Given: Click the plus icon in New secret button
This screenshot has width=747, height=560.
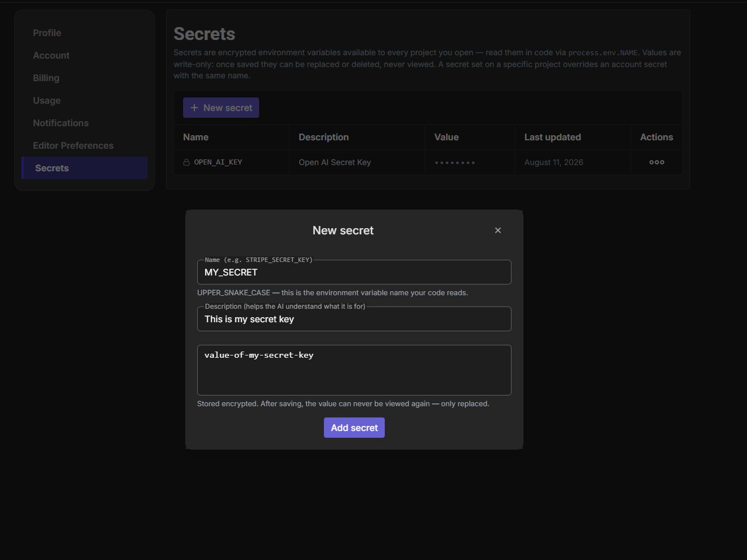Looking at the screenshot, I should [194, 108].
